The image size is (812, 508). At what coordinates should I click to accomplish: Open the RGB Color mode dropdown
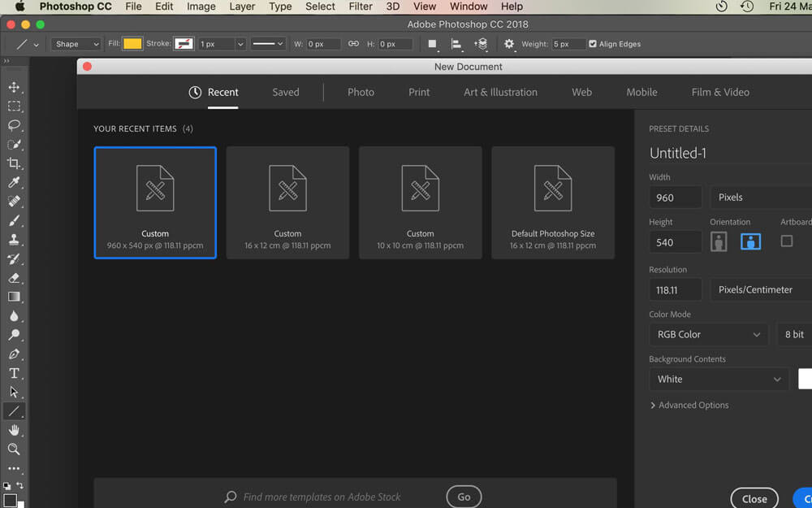[708, 334]
